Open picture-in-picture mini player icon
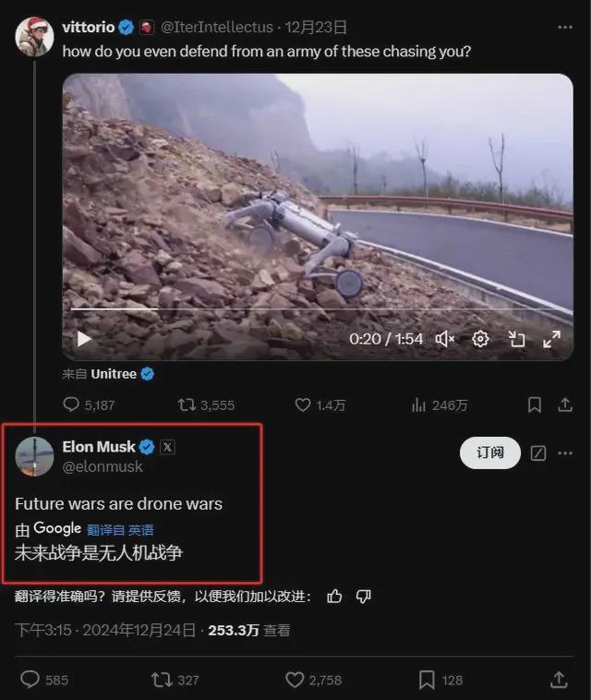591x700 pixels. tap(516, 339)
